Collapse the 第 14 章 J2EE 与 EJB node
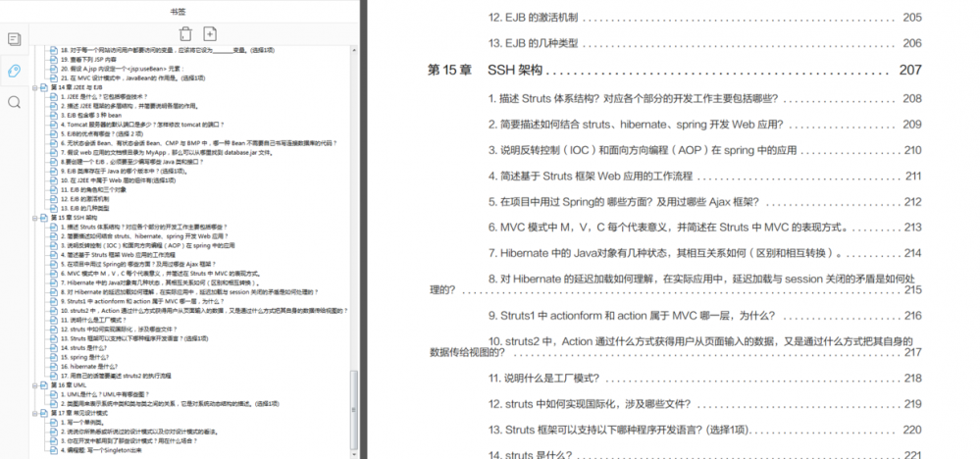Screen dimensions: 980x459 point(35,87)
